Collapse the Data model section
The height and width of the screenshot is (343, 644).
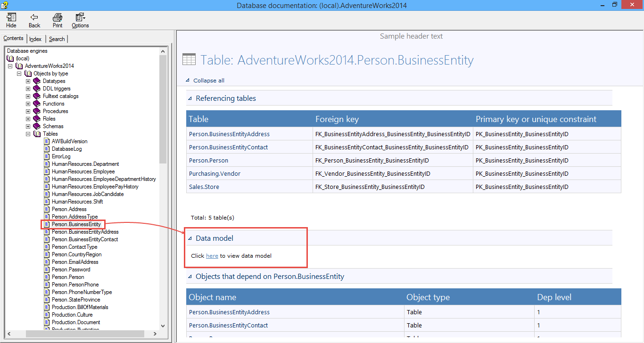pyautogui.click(x=190, y=238)
